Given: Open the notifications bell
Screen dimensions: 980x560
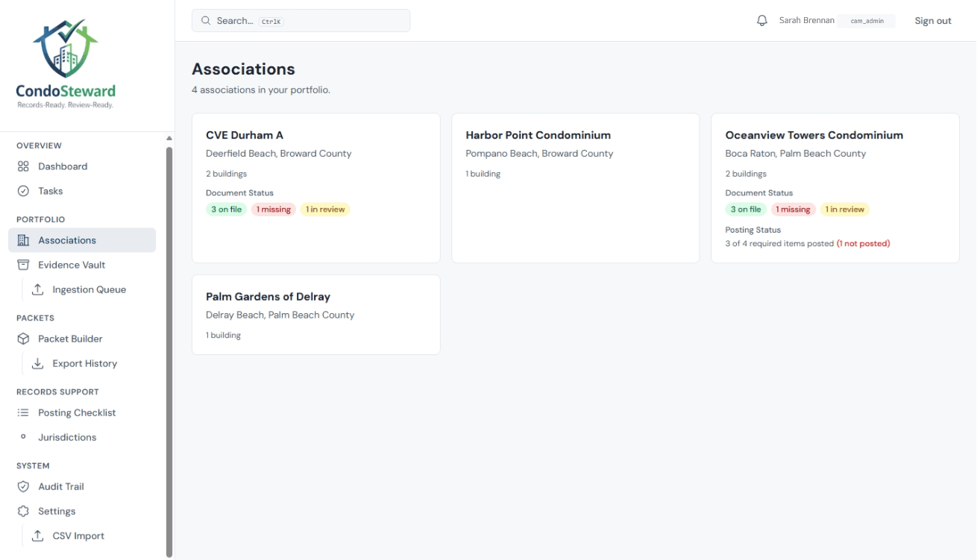Looking at the screenshot, I should pyautogui.click(x=761, y=20).
